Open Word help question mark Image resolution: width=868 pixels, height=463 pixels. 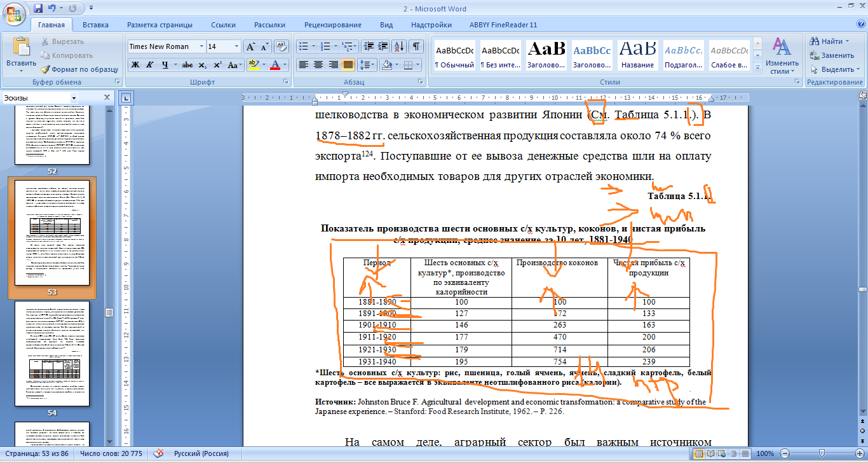[860, 25]
